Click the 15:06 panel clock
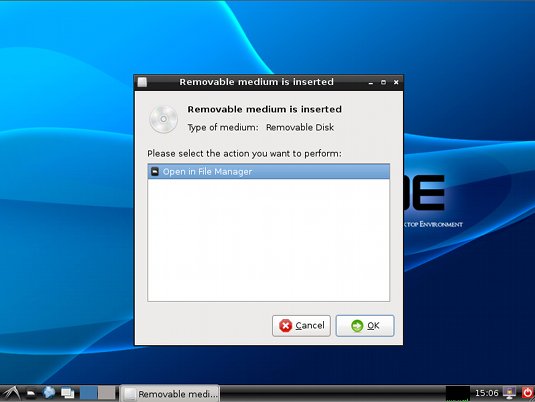 tap(487, 393)
